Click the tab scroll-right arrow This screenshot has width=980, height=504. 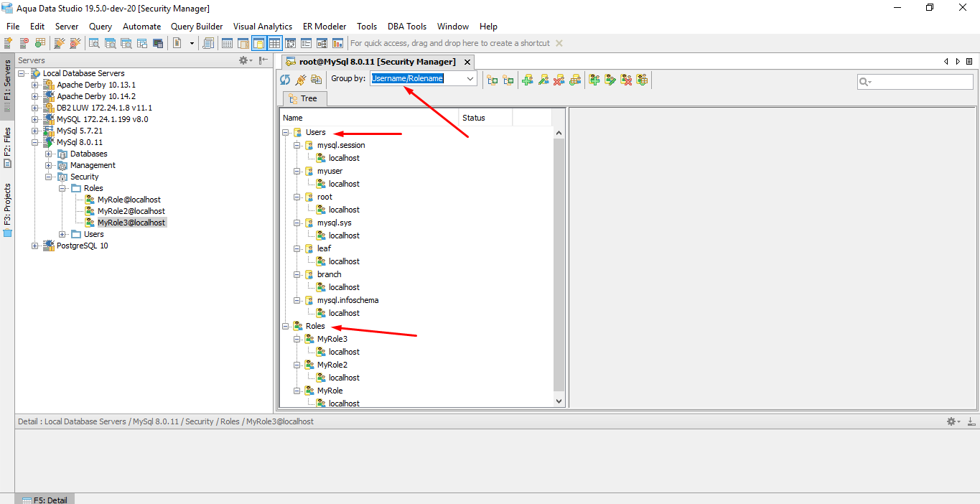point(958,62)
